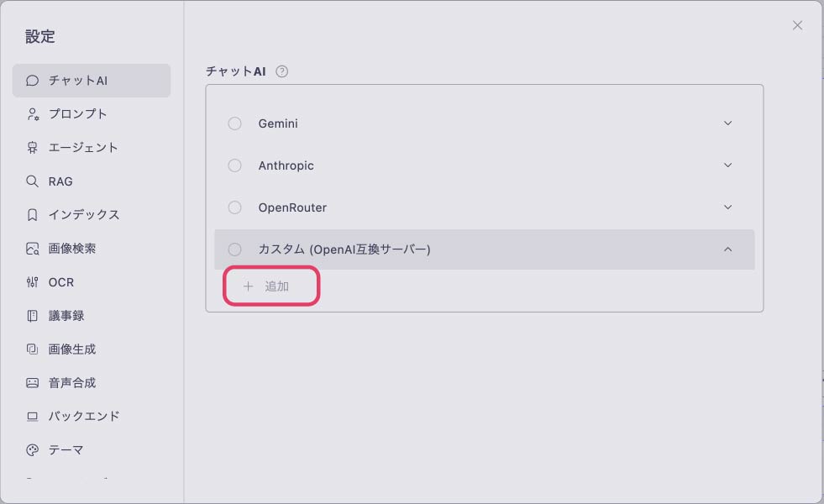Click the bookmark icon beside インデックス
This screenshot has width=824, height=504.
coord(32,215)
